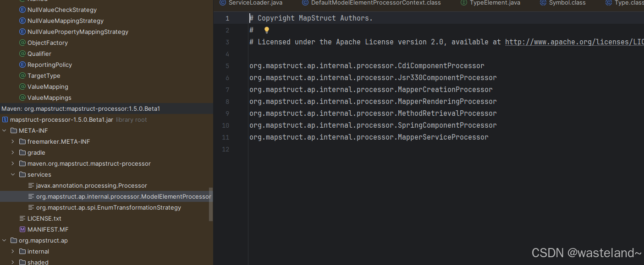Select ReportingPolicy in project tree
The height and width of the screenshot is (265, 644).
50,65
